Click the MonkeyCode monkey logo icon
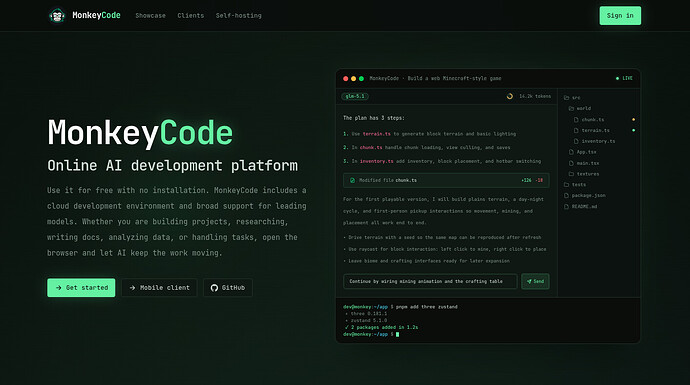The image size is (690, 385). (x=57, y=16)
